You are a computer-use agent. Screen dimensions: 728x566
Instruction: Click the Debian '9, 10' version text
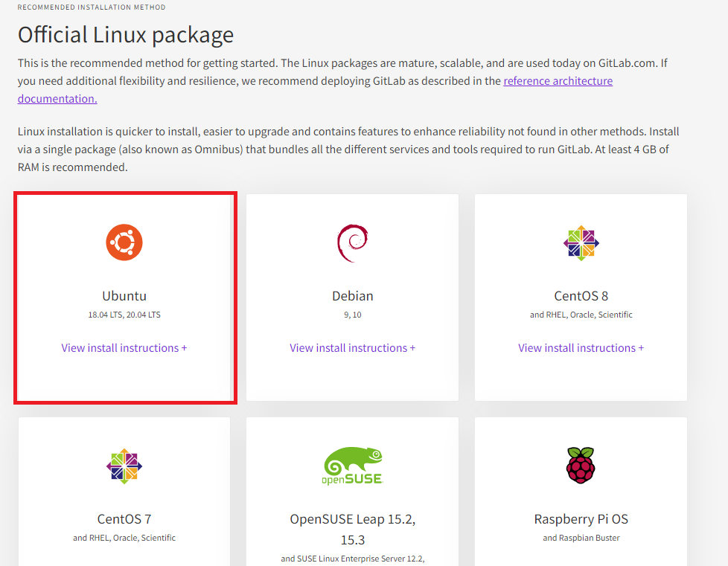pyautogui.click(x=352, y=315)
